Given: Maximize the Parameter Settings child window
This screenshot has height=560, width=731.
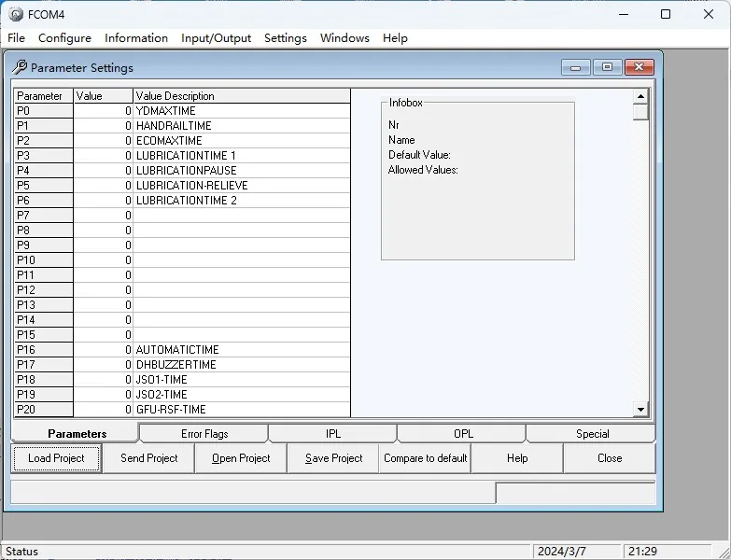Looking at the screenshot, I should (x=607, y=67).
